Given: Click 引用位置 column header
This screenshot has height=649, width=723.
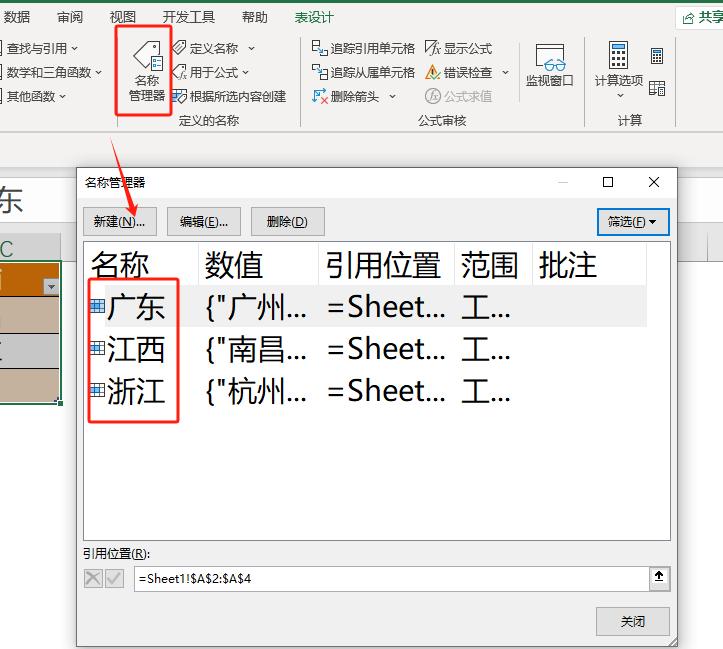Looking at the screenshot, I should (386, 265).
